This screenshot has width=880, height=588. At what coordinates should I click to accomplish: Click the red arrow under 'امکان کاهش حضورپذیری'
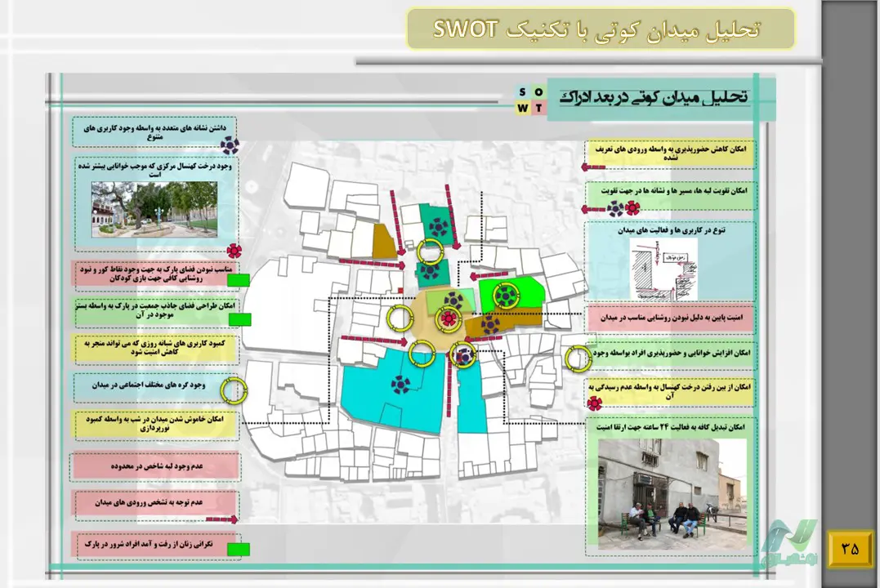point(593,167)
